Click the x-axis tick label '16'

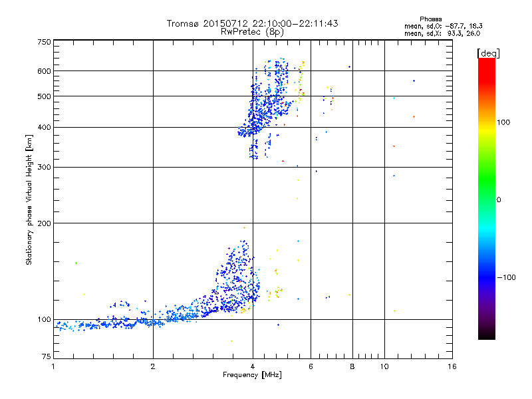[x=452, y=366]
